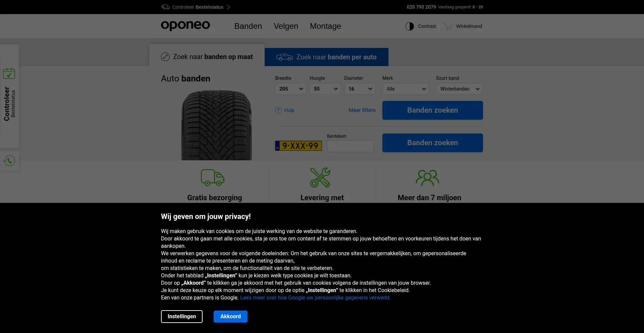The width and height of the screenshot is (644, 333).
Task: Click the Hulp question mark icon
Action: click(278, 110)
